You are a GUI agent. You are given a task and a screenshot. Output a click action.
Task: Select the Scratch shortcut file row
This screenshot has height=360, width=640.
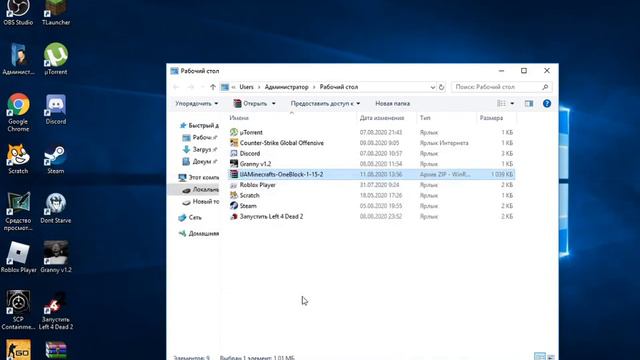click(371, 196)
